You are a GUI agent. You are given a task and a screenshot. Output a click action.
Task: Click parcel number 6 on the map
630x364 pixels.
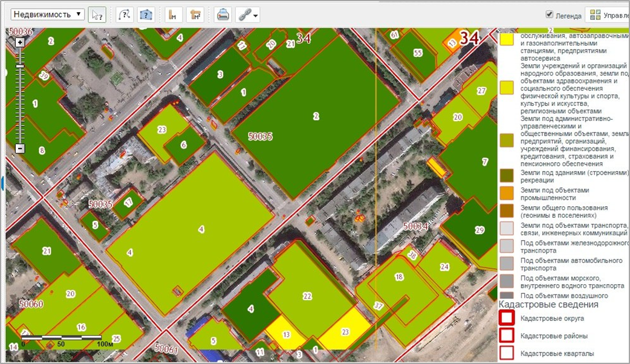click(184, 145)
